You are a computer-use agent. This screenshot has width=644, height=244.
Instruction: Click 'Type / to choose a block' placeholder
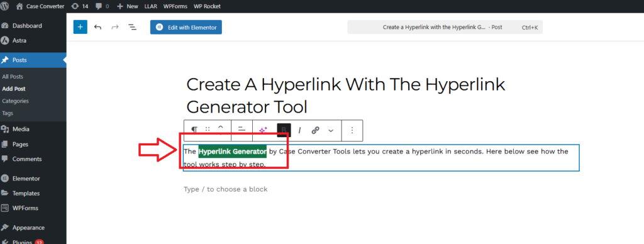click(x=226, y=189)
